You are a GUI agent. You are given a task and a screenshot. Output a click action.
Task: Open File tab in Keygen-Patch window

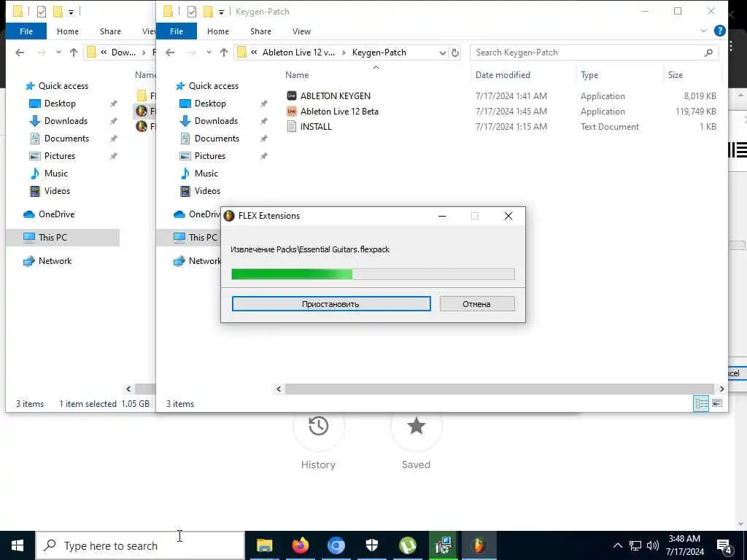coord(177,31)
